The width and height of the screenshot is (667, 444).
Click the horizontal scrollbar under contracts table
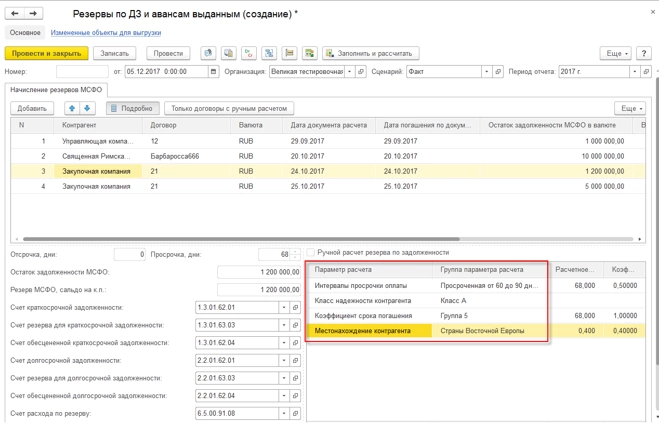pos(240,239)
